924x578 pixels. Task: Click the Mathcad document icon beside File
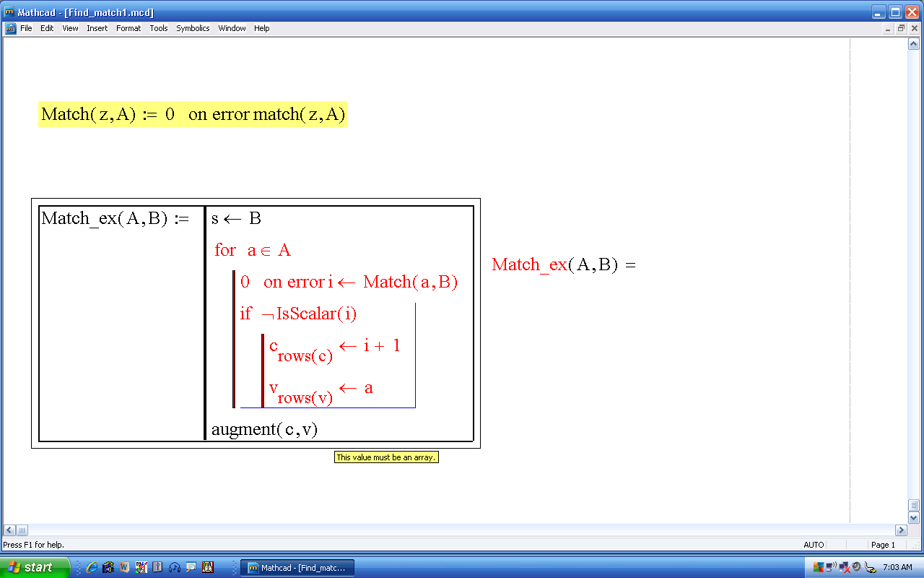[x=10, y=28]
